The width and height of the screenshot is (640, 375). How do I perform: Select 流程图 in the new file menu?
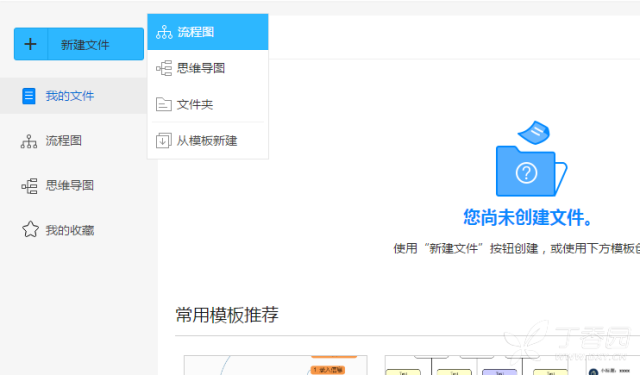pyautogui.click(x=208, y=32)
